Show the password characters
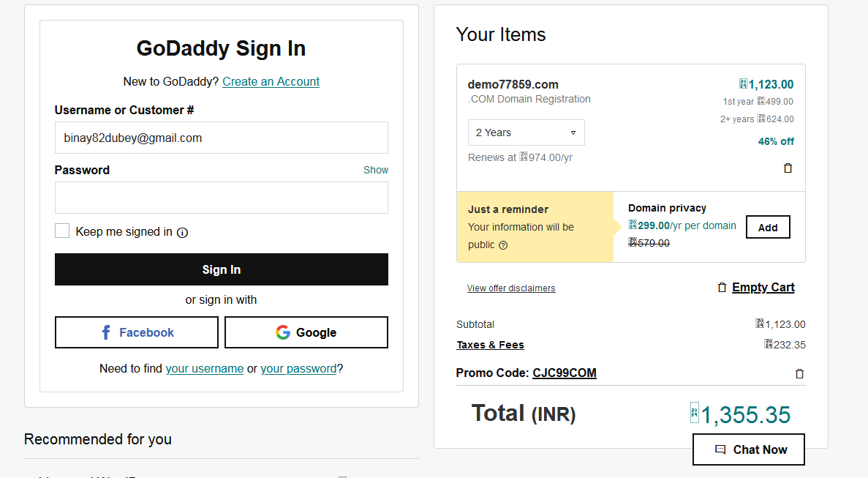This screenshot has width=868, height=478. (376, 170)
